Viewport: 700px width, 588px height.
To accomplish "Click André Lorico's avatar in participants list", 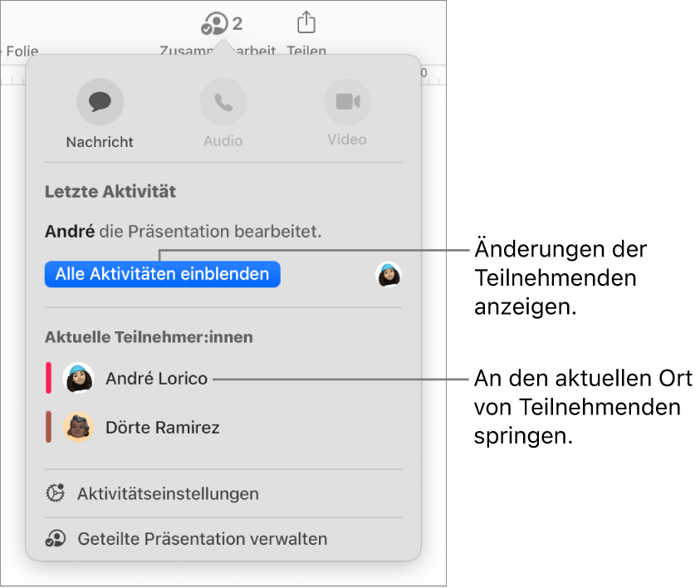I will pyautogui.click(x=78, y=378).
